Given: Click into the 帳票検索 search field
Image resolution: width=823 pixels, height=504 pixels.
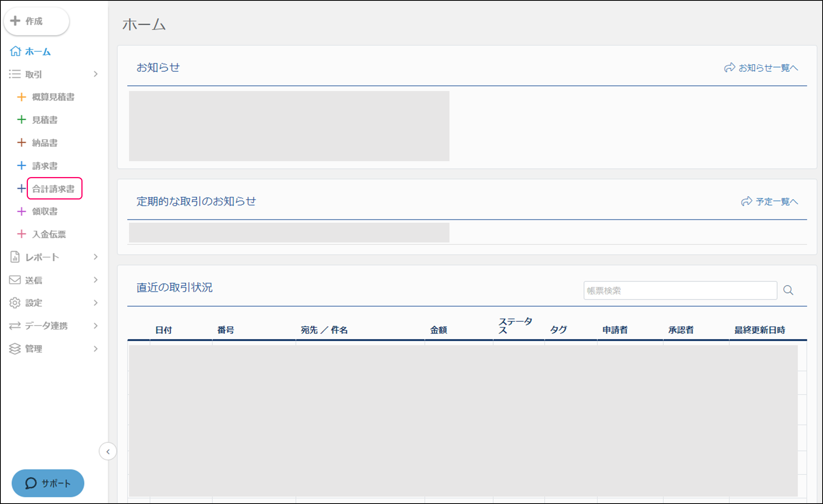Looking at the screenshot, I should click(x=680, y=291).
